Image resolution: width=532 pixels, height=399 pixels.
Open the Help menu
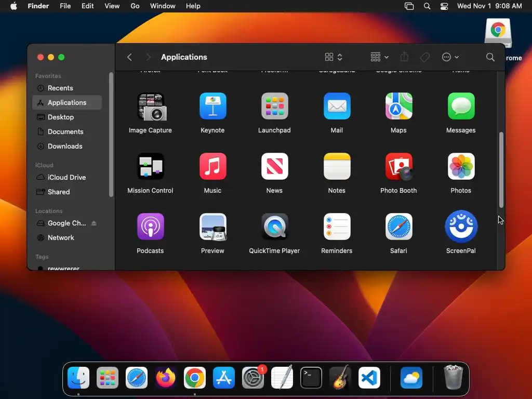[x=193, y=6]
